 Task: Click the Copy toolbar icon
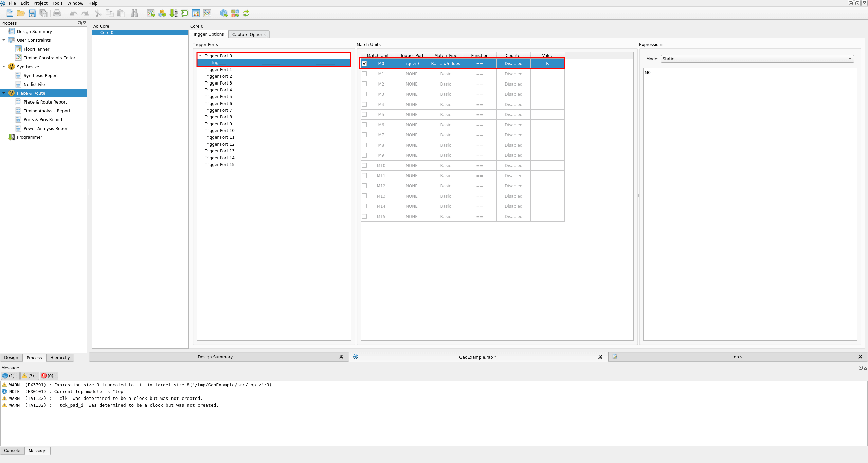(110, 13)
